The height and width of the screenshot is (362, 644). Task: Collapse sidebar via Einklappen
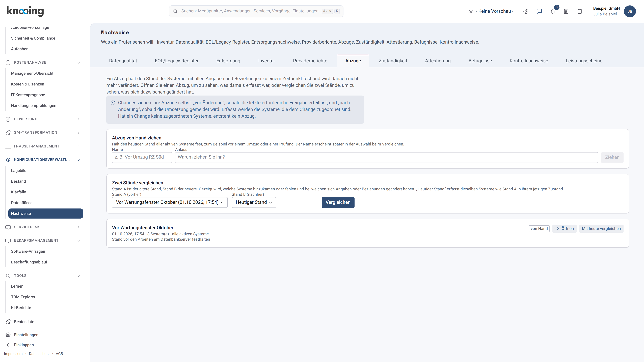pyautogui.click(x=24, y=345)
